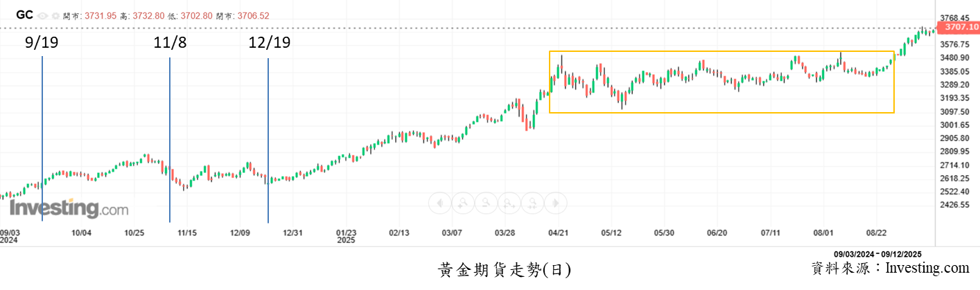The image size is (980, 290).
Task: Compress time range with magnifier inward-arrows button
Action: point(533,203)
